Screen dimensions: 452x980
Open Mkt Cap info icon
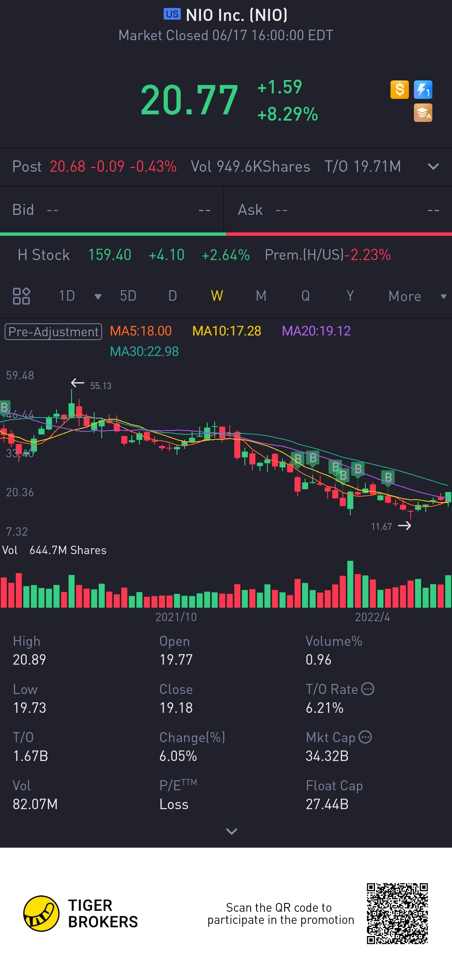click(x=365, y=737)
